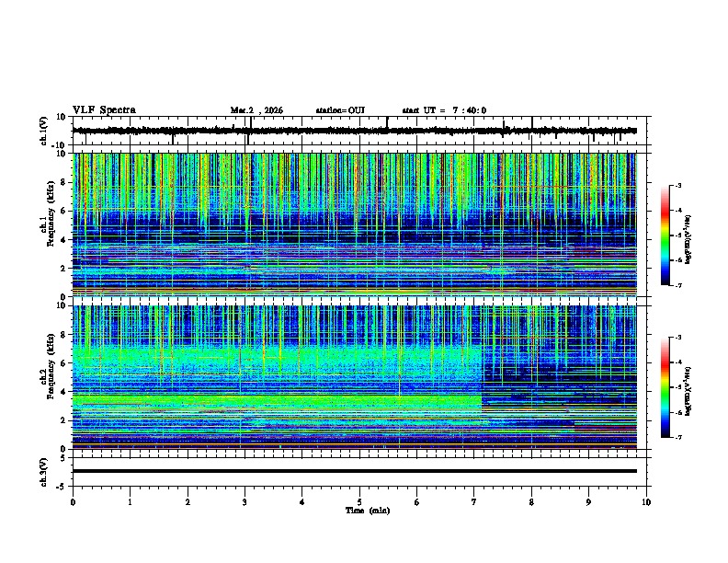Click the -3 label on ch.1 colorbar

(x=677, y=185)
